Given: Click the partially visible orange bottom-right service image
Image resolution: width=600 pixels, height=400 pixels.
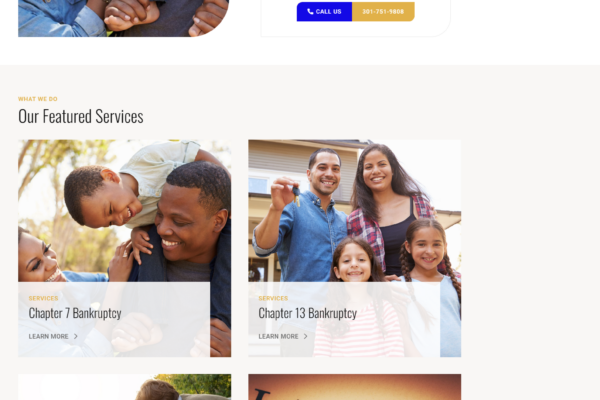Looking at the screenshot, I should pyautogui.click(x=355, y=387).
